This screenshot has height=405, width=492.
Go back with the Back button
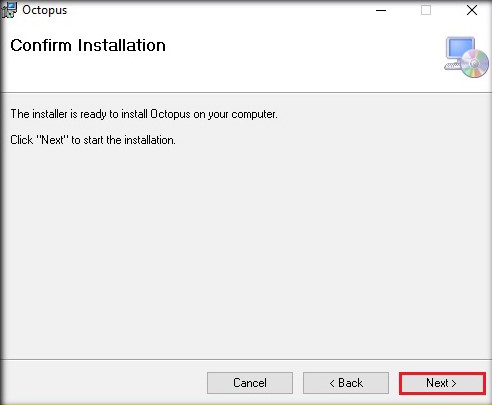(346, 383)
